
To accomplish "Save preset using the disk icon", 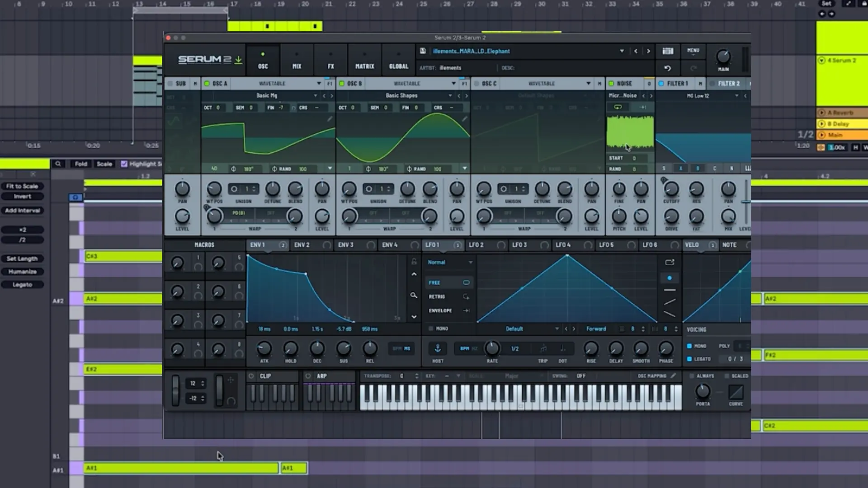I will click(x=423, y=51).
